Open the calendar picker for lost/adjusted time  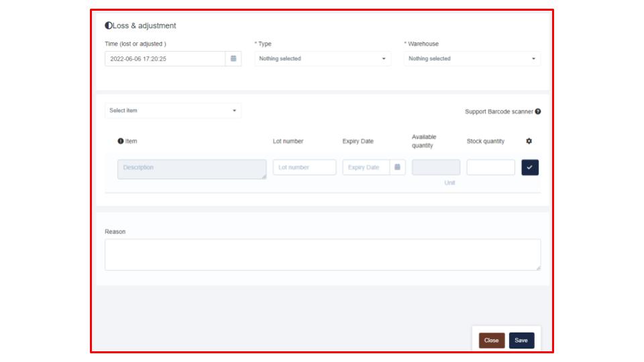(x=233, y=59)
